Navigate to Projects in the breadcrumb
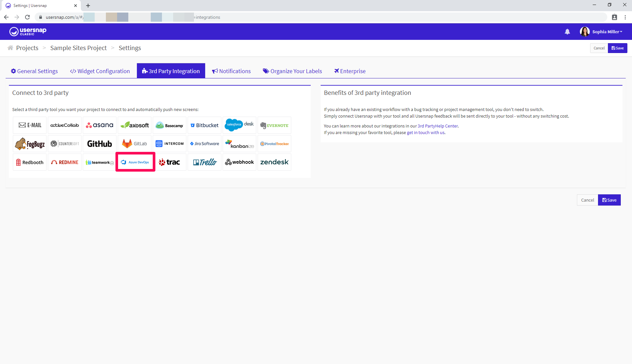This screenshot has height=364, width=632. (x=27, y=48)
